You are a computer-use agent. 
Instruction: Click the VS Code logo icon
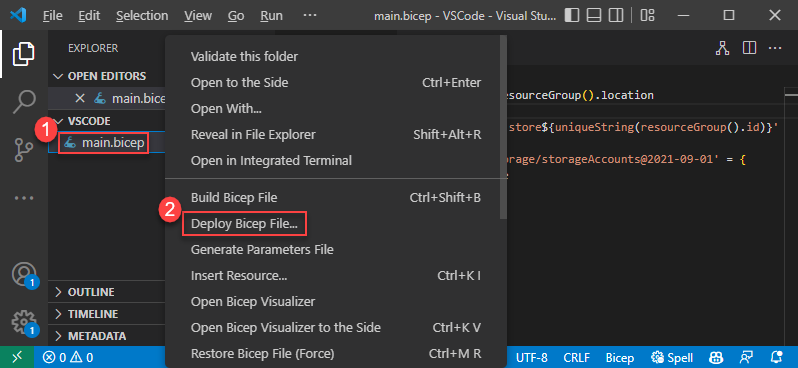click(x=18, y=15)
